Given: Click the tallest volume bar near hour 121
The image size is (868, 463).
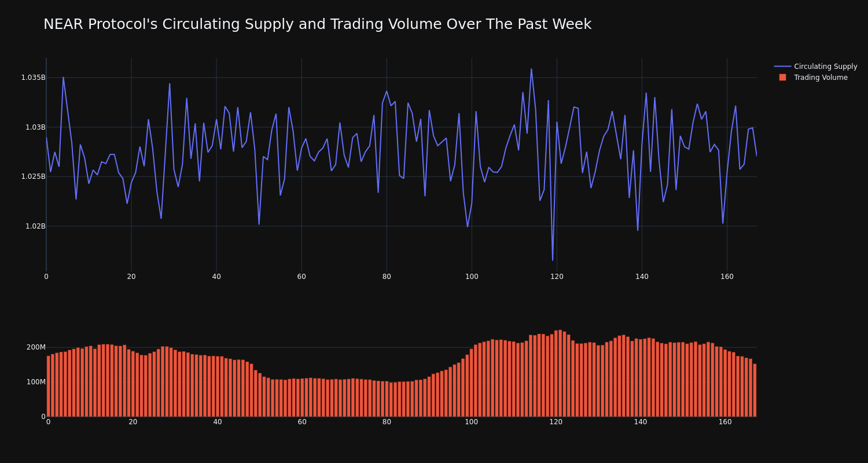Looking at the screenshot, I should 560,373.
